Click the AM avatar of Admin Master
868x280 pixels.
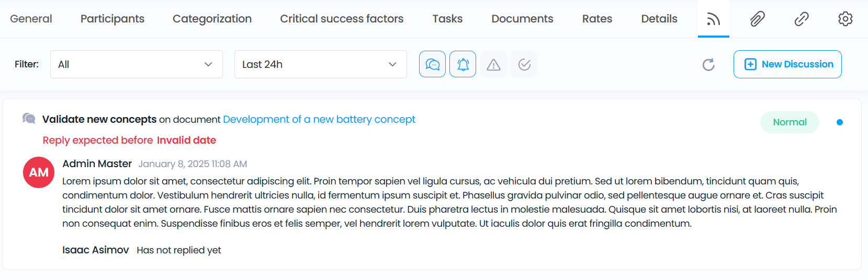tap(39, 172)
